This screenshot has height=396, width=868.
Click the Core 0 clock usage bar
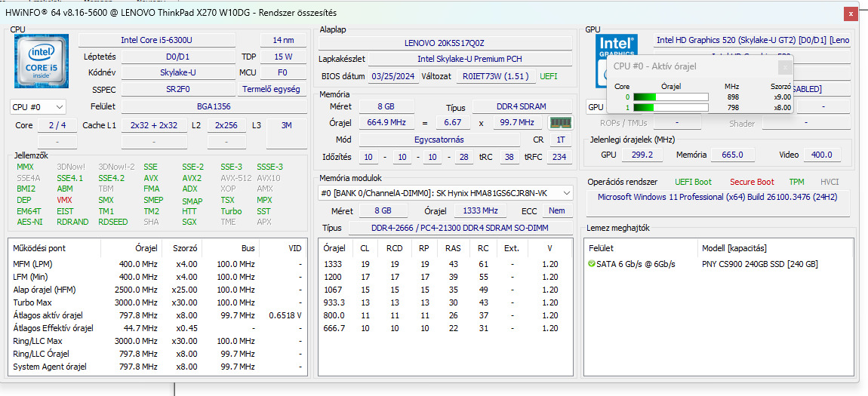pos(670,97)
